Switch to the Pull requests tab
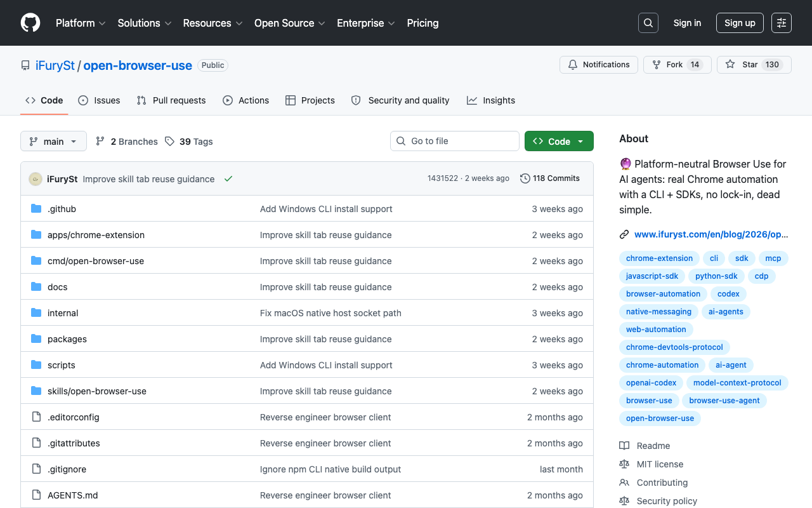812x508 pixels. pyautogui.click(x=171, y=100)
